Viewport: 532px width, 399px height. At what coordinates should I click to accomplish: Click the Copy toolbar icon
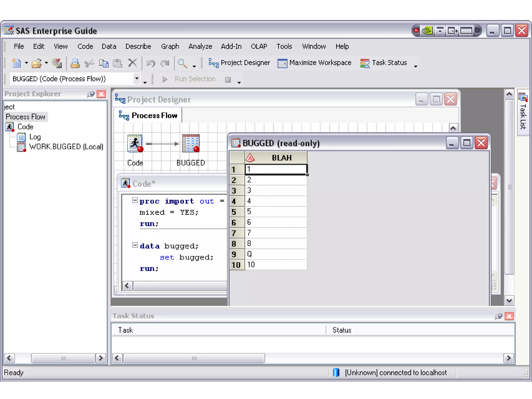coord(104,63)
